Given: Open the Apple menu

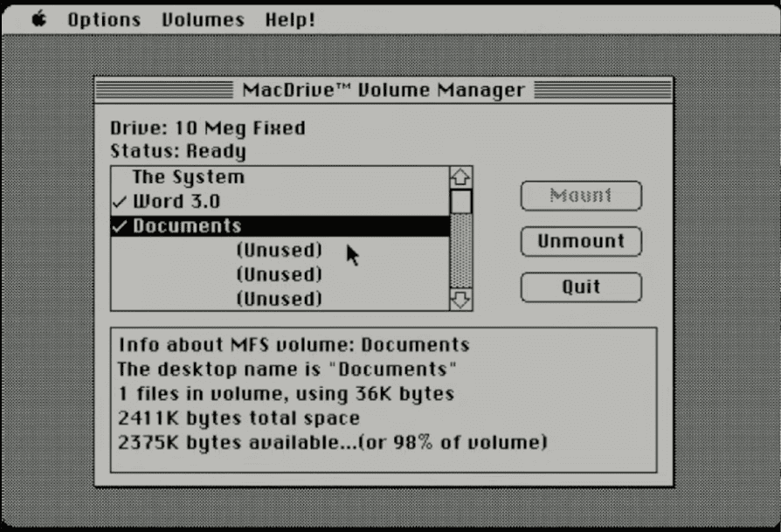Looking at the screenshot, I should (38, 19).
